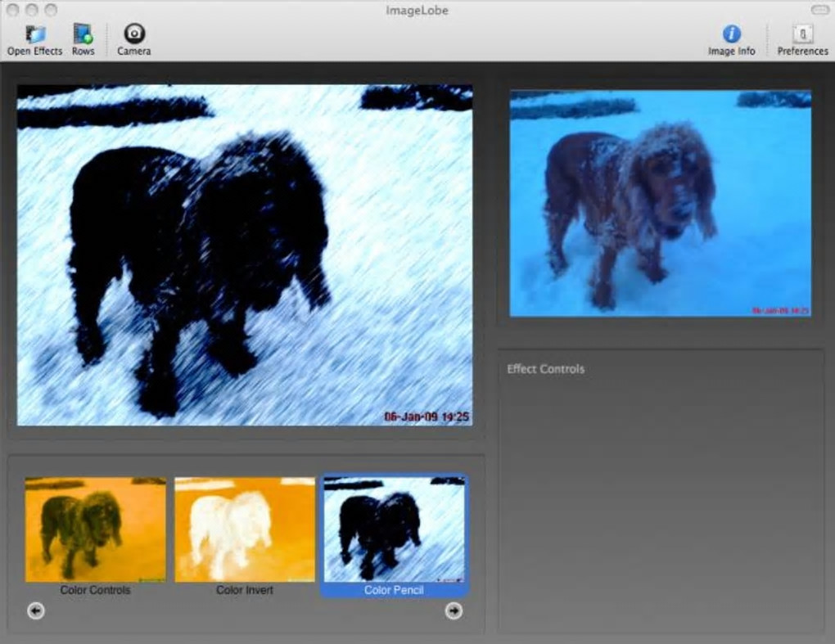Zoom the ImageLobe window
Image resolution: width=835 pixels, height=644 pixels.
click(51, 10)
